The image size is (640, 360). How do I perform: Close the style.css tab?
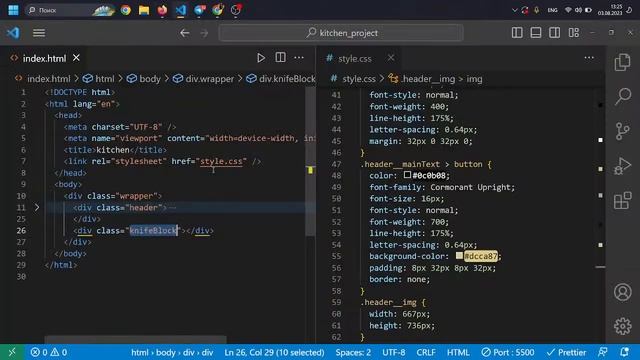(x=391, y=58)
